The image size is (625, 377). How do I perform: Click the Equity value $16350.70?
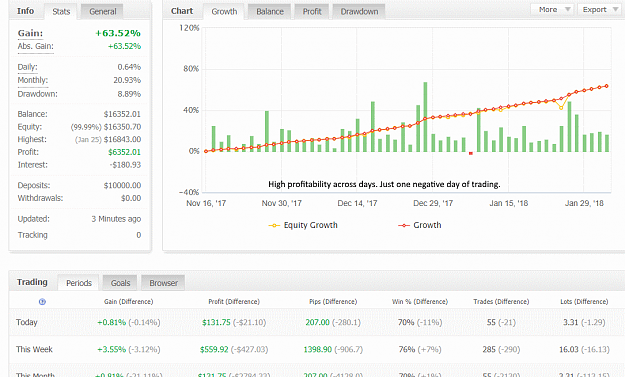(x=122, y=127)
